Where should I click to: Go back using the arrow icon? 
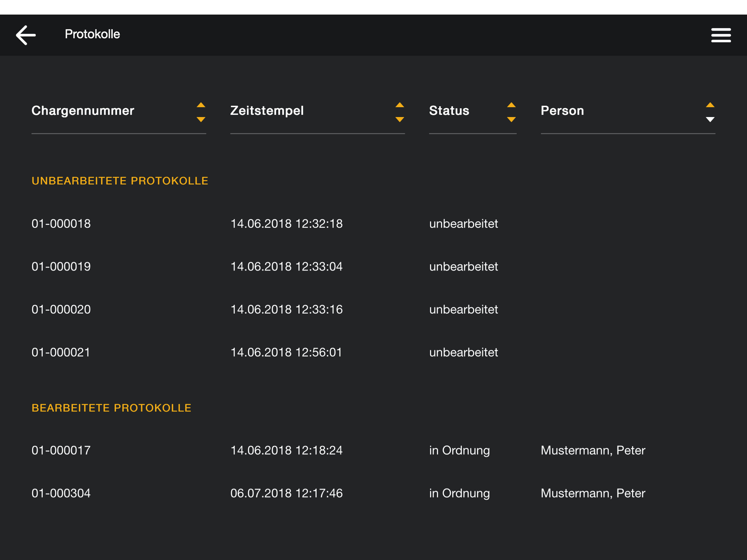coord(26,35)
